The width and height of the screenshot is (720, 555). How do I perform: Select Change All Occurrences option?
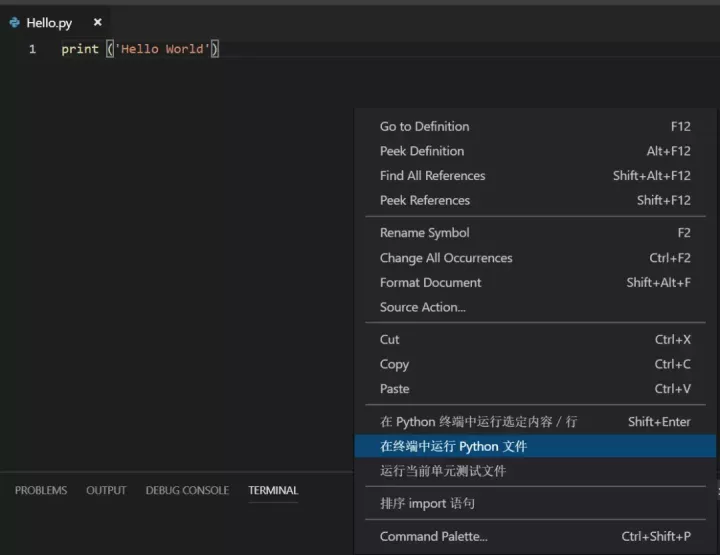[x=446, y=258]
